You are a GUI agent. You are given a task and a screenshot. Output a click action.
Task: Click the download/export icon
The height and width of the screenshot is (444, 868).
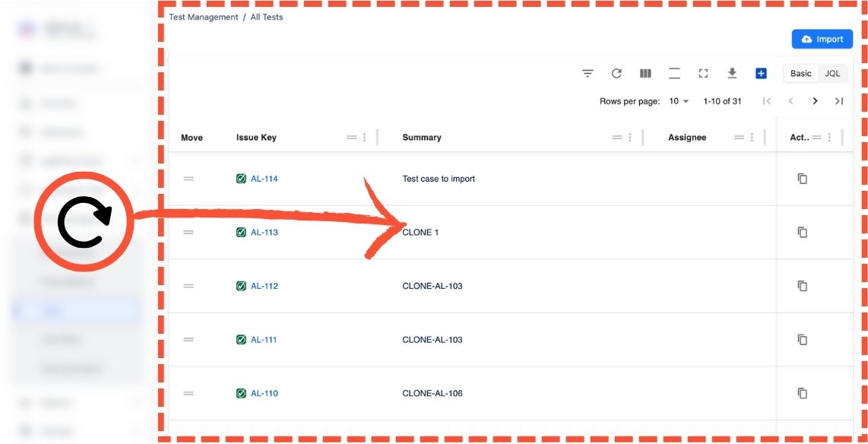pyautogui.click(x=732, y=74)
